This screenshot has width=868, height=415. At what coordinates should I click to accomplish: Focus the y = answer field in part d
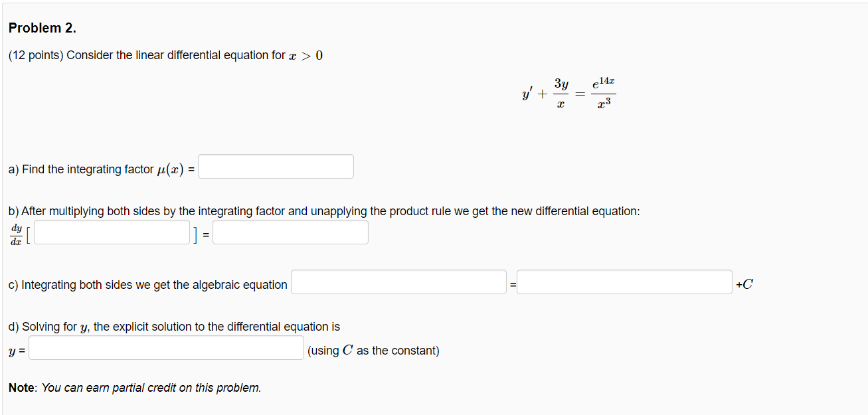[x=165, y=347]
